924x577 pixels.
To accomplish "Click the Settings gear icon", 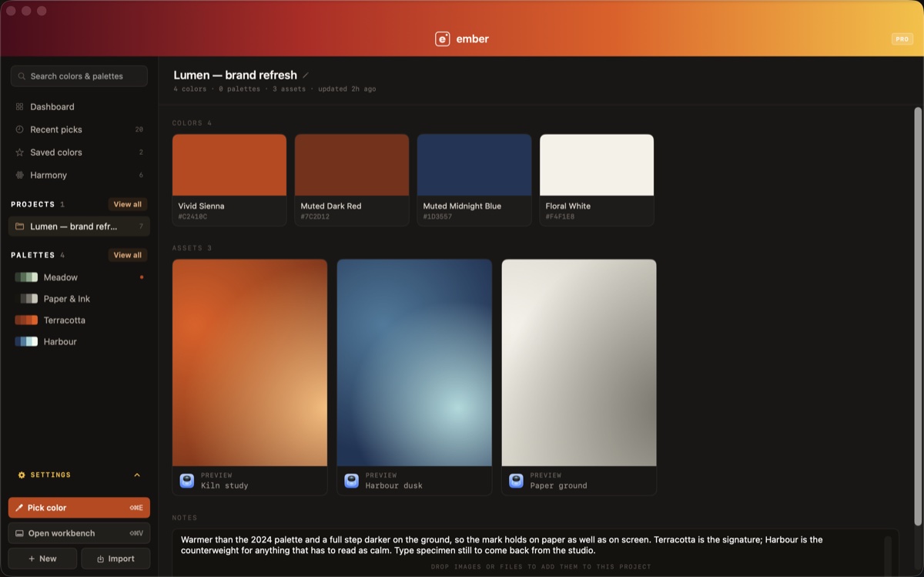I will point(22,475).
